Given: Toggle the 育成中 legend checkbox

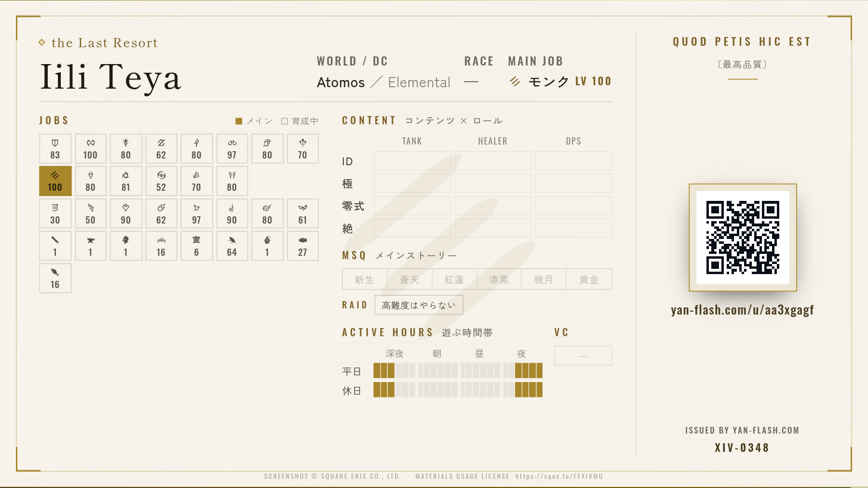Looking at the screenshot, I should (285, 121).
